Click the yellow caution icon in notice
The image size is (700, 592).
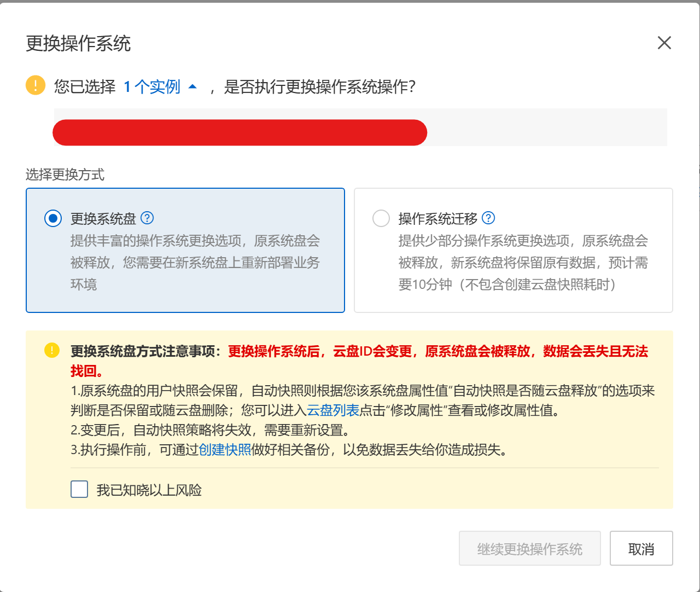click(x=52, y=350)
